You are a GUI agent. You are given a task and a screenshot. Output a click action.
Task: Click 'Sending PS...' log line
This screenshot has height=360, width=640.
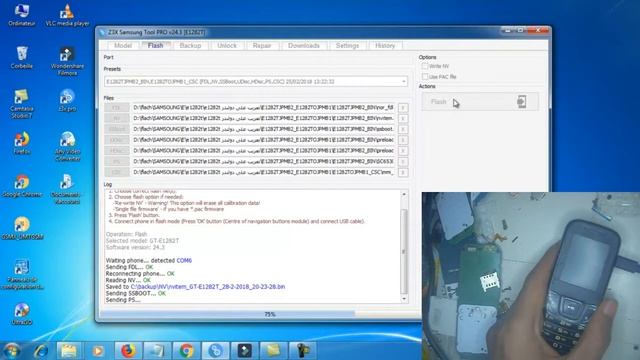click(x=123, y=300)
